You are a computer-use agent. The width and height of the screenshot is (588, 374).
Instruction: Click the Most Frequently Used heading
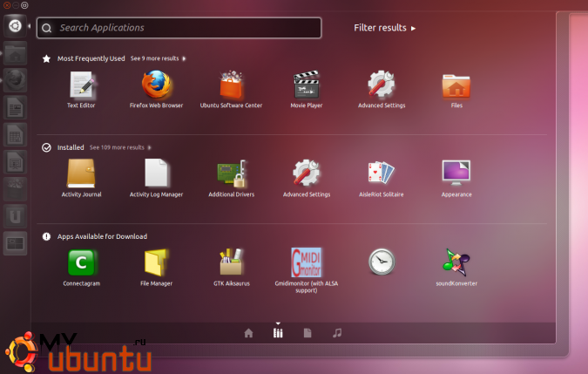click(91, 58)
